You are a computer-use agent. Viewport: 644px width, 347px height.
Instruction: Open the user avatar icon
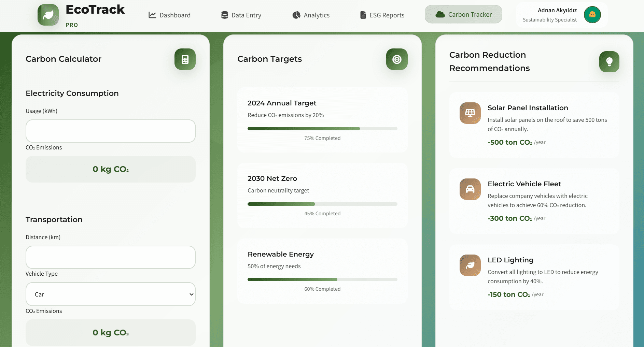pos(592,15)
